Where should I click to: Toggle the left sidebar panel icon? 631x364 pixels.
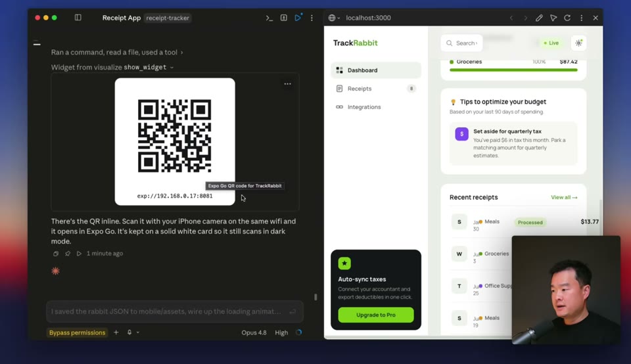pos(78,18)
